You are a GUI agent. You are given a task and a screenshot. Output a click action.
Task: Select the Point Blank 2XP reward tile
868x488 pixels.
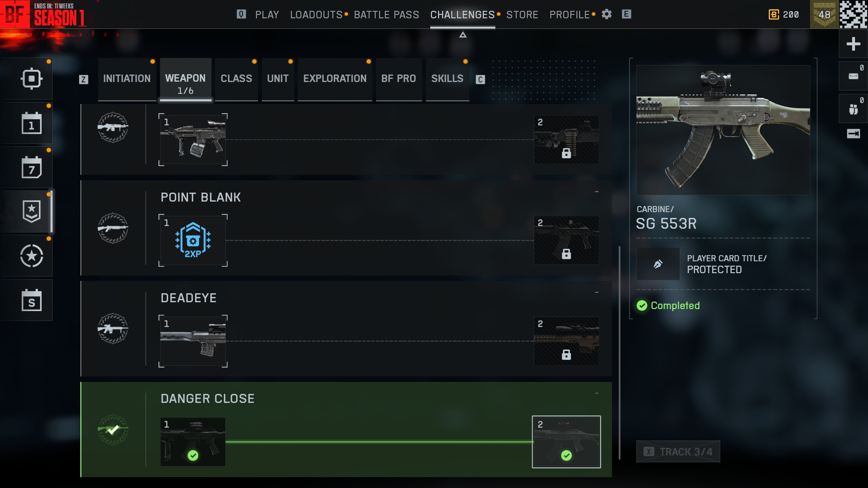[x=193, y=240]
